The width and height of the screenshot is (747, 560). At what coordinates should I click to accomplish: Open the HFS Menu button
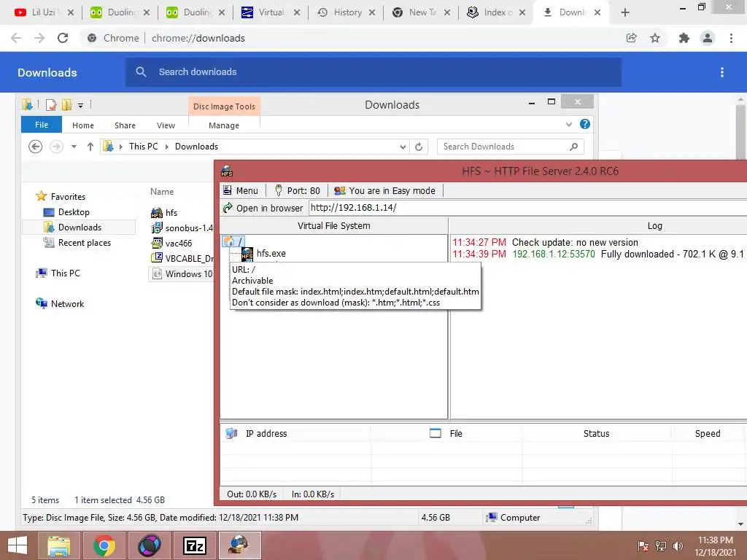241,190
